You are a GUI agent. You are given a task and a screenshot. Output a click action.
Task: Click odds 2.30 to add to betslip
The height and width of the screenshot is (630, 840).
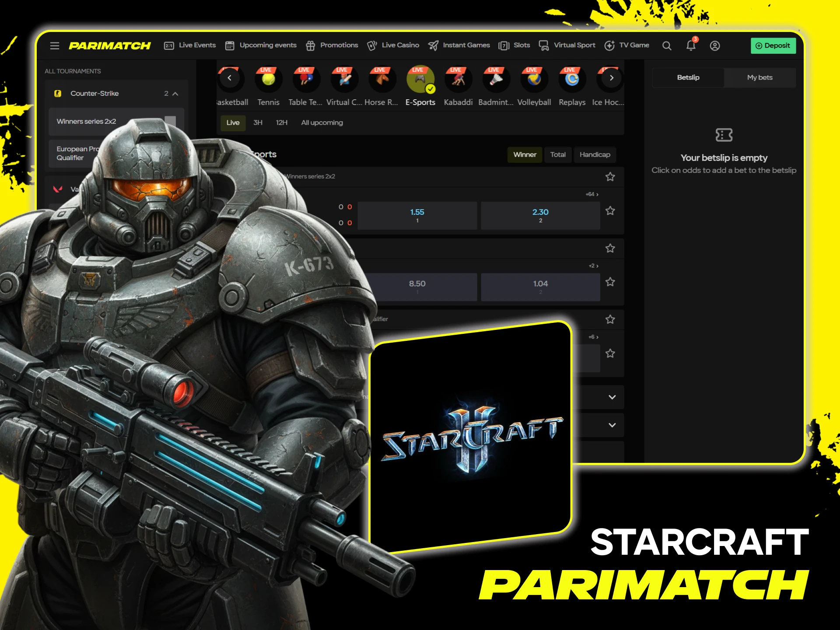point(540,215)
